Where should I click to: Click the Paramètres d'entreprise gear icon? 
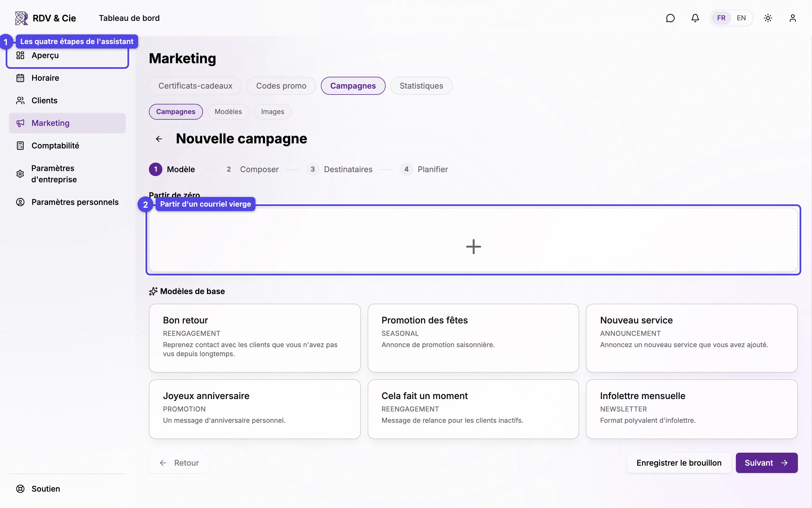pyautogui.click(x=20, y=174)
